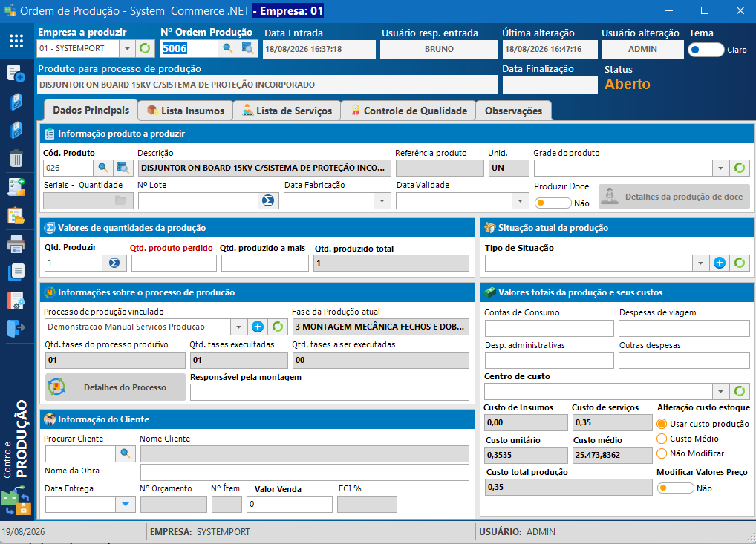Click the Contas de Consumo field
This screenshot has width=756, height=544.
(x=549, y=328)
